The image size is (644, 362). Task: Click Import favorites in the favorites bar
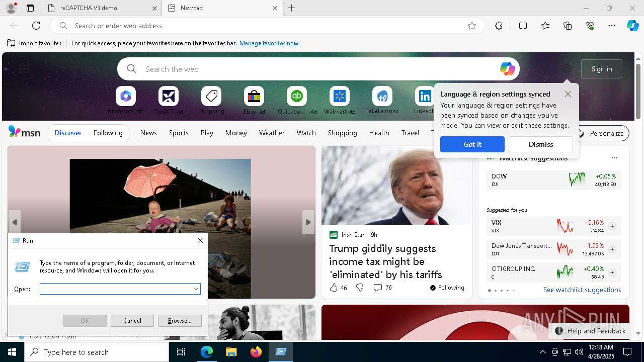34,43
